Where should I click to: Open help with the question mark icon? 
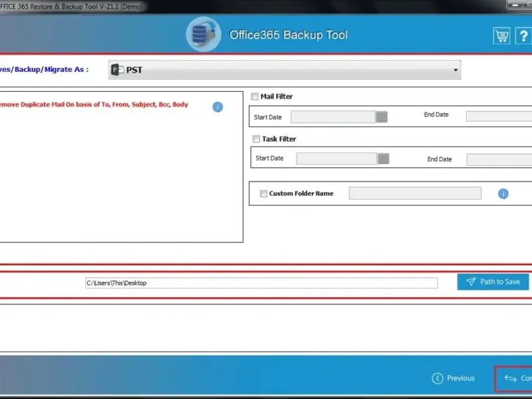[523, 36]
